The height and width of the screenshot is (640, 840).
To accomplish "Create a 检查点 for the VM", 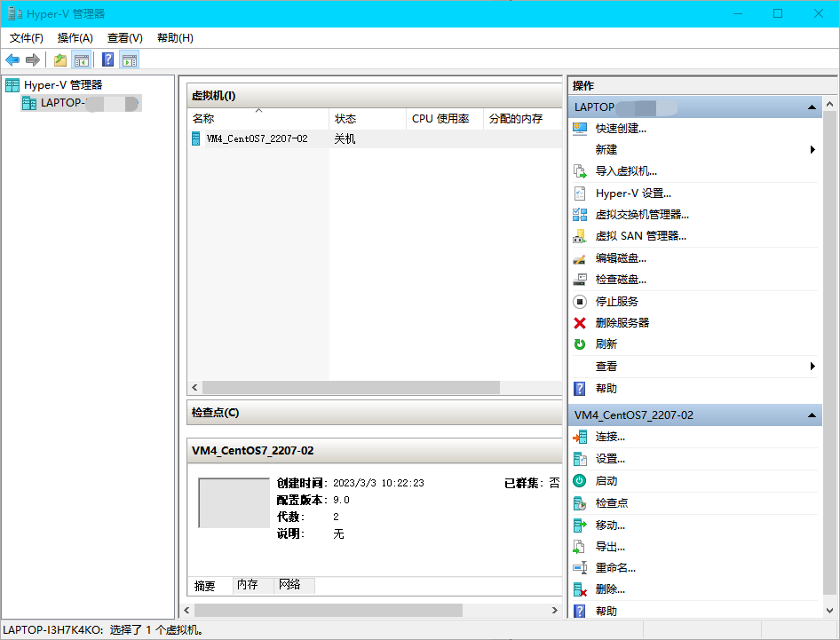I will click(x=611, y=503).
